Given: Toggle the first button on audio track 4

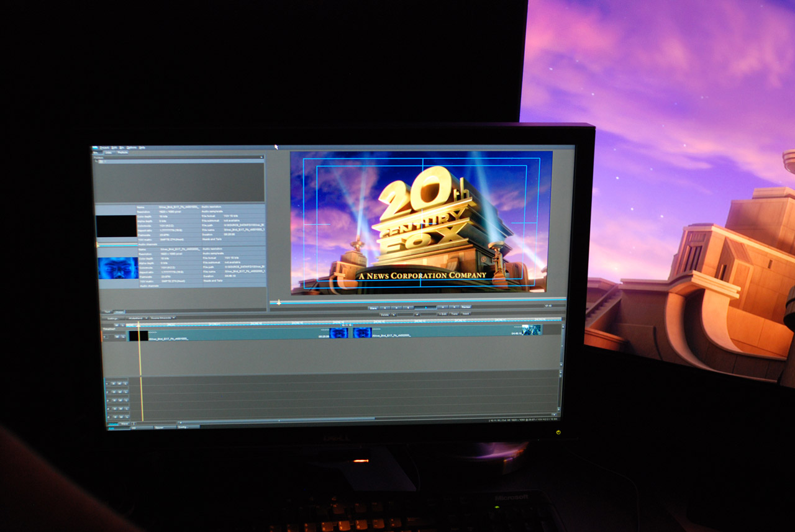Looking at the screenshot, I should click(x=115, y=408).
